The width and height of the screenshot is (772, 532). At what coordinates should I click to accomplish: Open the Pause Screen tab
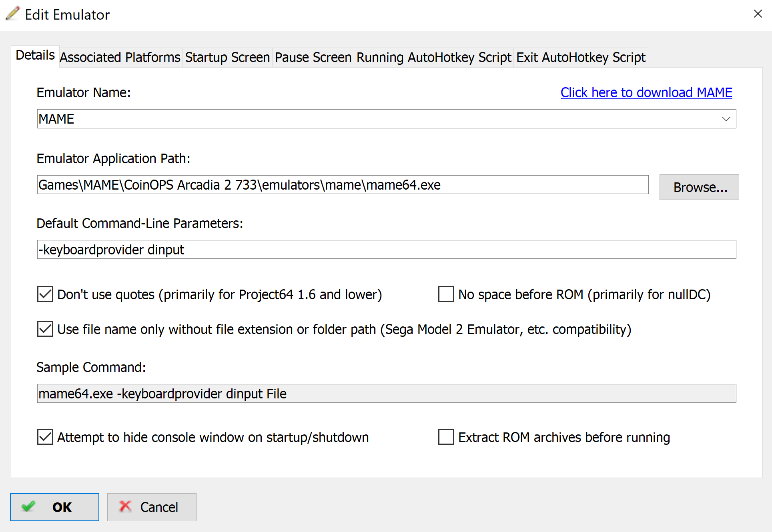pos(313,58)
